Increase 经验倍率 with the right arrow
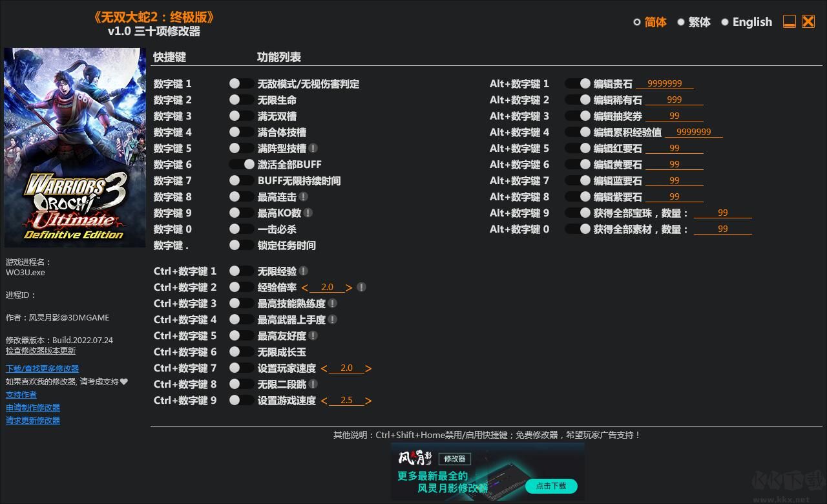This screenshot has width=827, height=504. point(350,287)
